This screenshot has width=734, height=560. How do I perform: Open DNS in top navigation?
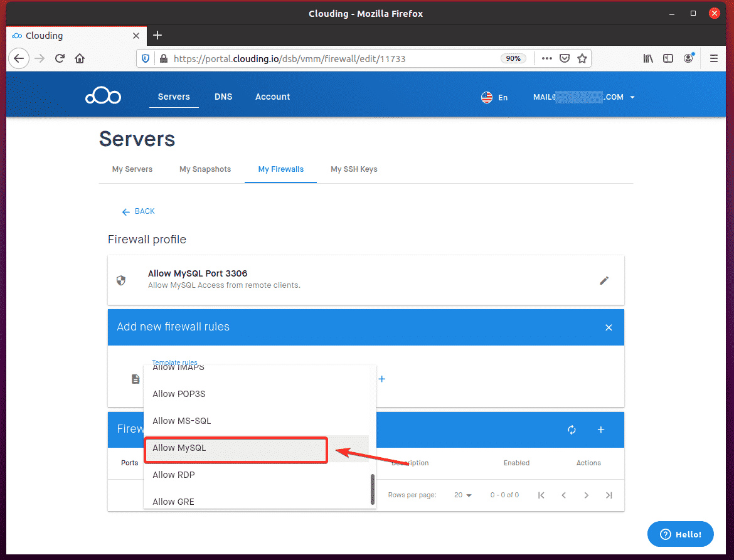click(x=223, y=97)
